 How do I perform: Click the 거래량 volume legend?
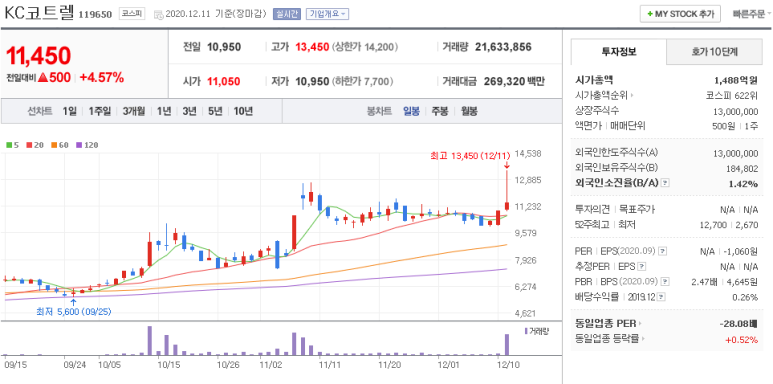point(537,331)
